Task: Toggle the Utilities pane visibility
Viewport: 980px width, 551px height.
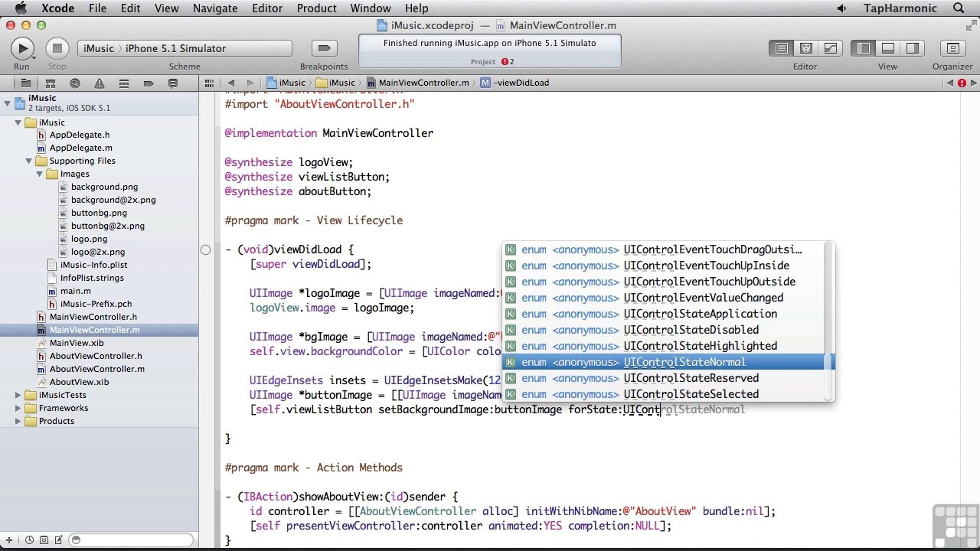Action: tap(913, 48)
